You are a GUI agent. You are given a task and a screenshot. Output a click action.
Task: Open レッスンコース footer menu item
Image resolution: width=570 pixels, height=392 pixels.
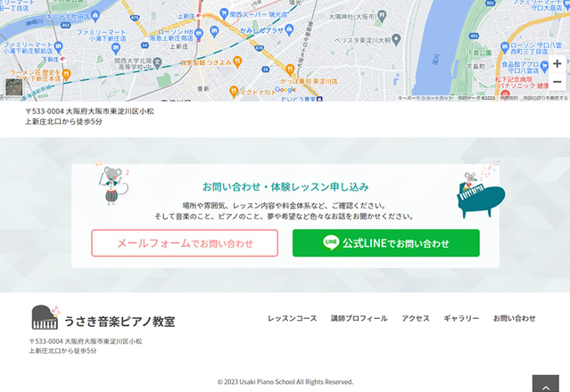(293, 318)
